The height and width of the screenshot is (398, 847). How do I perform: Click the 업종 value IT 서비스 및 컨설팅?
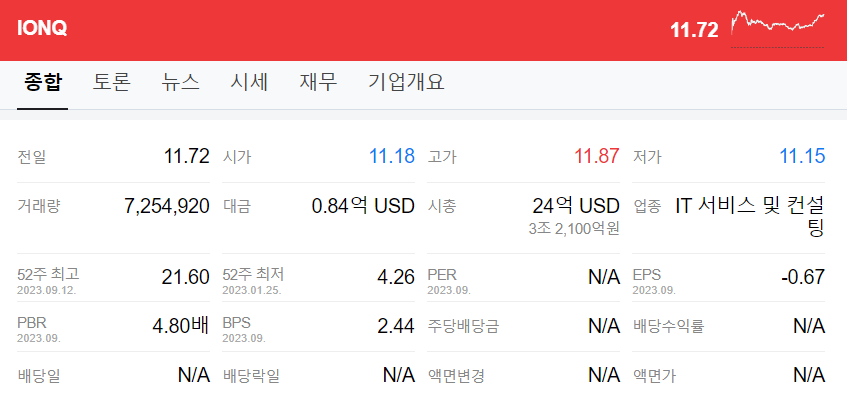pos(750,216)
